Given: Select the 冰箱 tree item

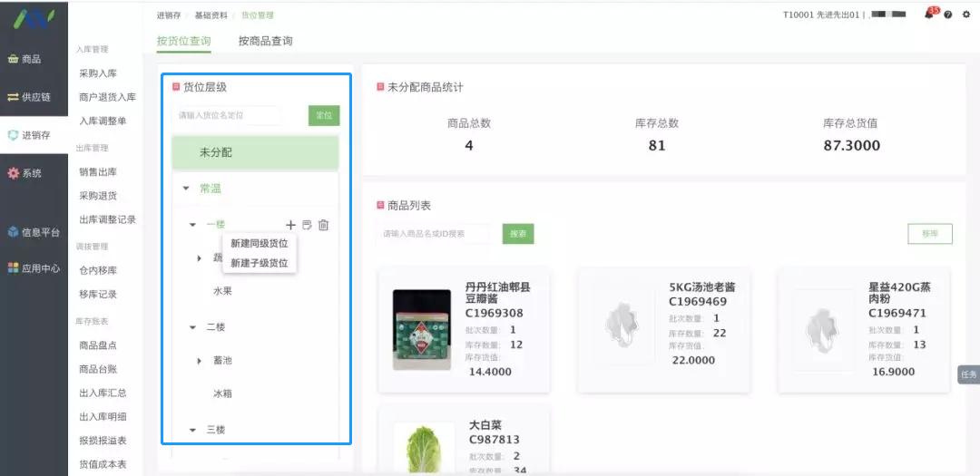Looking at the screenshot, I should tap(222, 394).
